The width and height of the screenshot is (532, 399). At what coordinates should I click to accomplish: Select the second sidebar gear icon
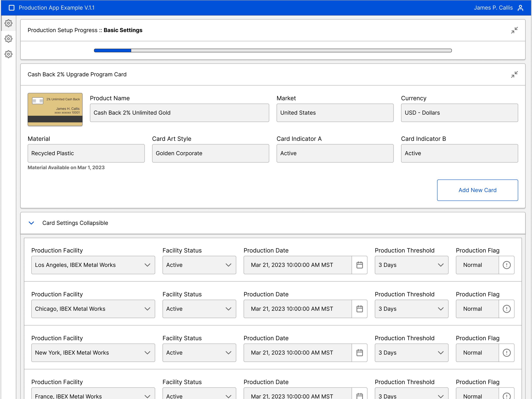8,39
